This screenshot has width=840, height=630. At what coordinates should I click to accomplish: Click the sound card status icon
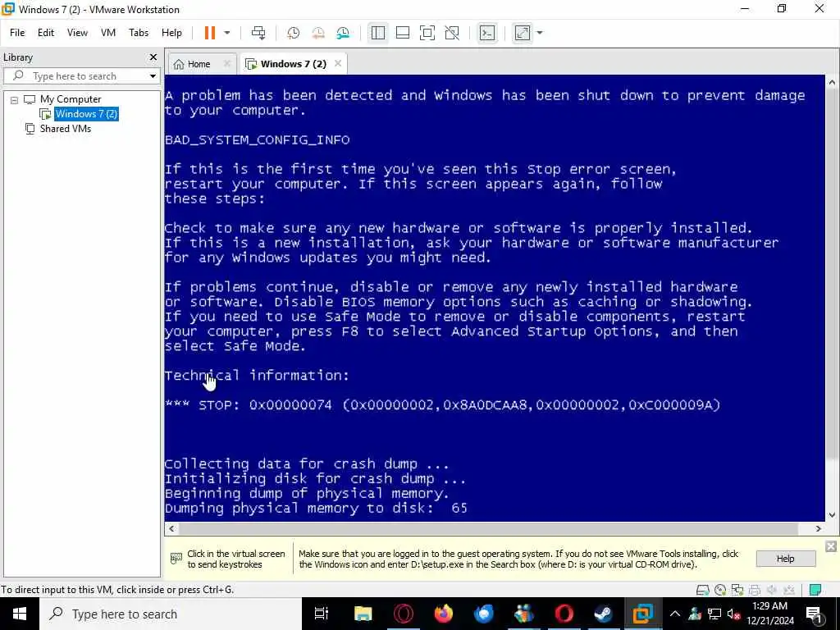click(x=771, y=590)
